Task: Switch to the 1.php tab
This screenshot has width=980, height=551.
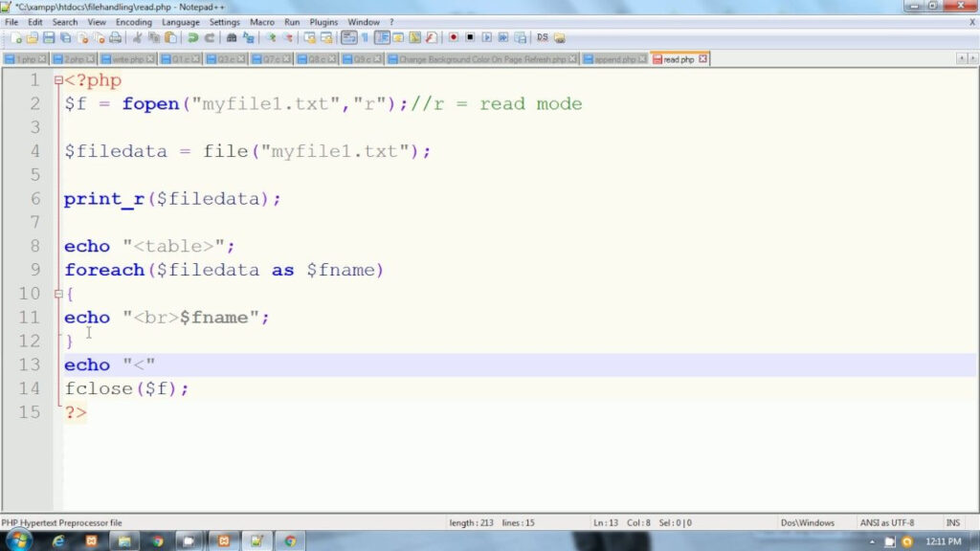Action: (x=25, y=59)
